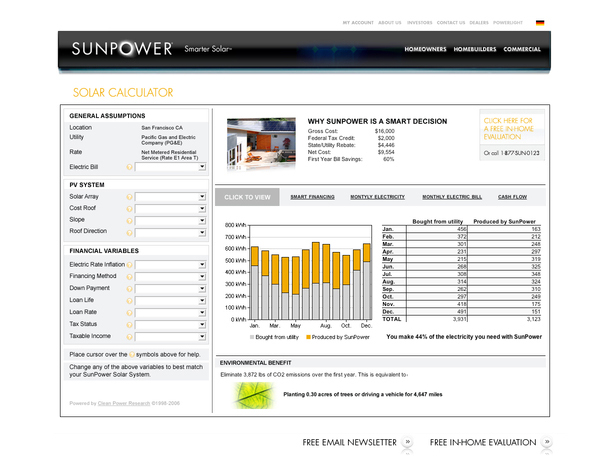Viewport: 600px width, 471px height.
Task: Open the Slope dropdown
Action: click(170, 221)
